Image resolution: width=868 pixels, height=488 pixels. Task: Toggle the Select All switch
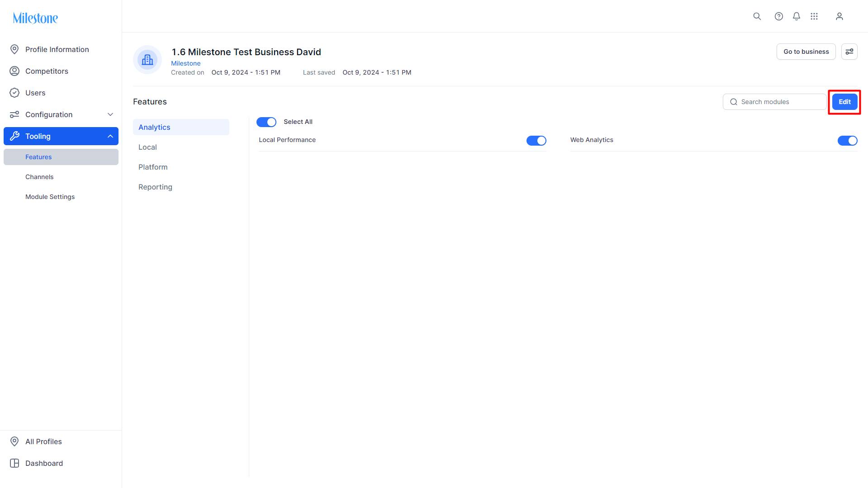tap(266, 122)
